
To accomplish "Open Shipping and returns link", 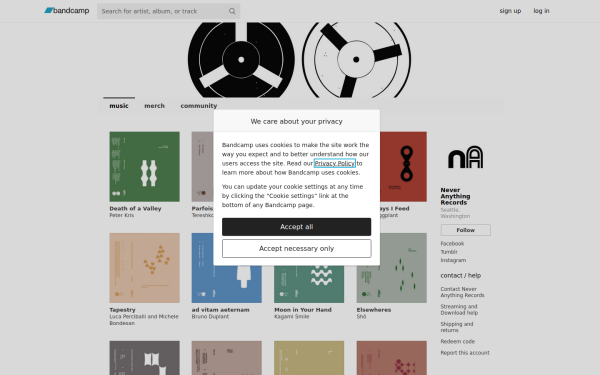I will [x=457, y=327].
